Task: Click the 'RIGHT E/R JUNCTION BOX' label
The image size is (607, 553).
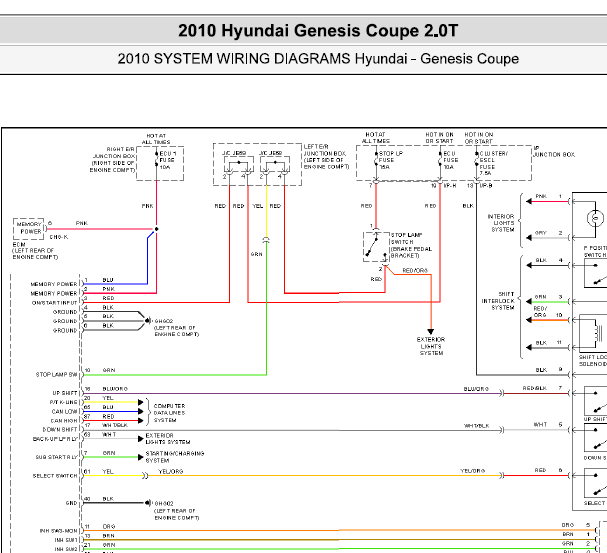Action: tap(112, 159)
